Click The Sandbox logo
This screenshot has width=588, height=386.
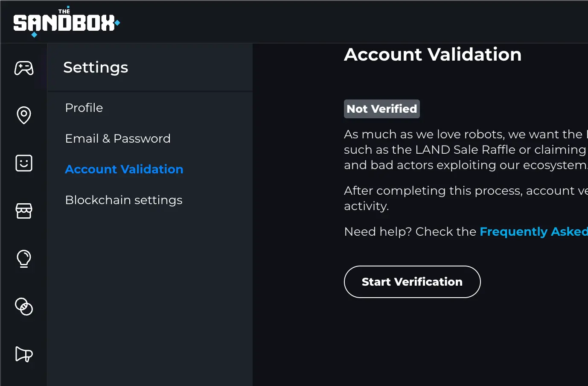coord(66,22)
